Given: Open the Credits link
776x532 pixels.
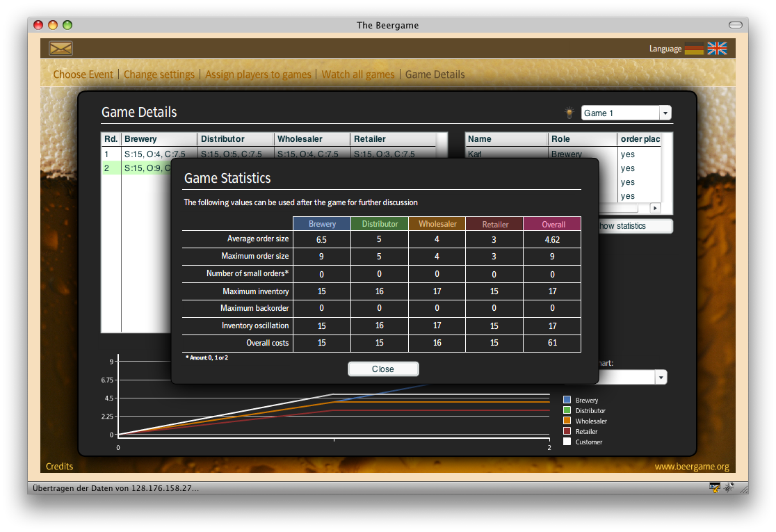Looking at the screenshot, I should coord(59,466).
